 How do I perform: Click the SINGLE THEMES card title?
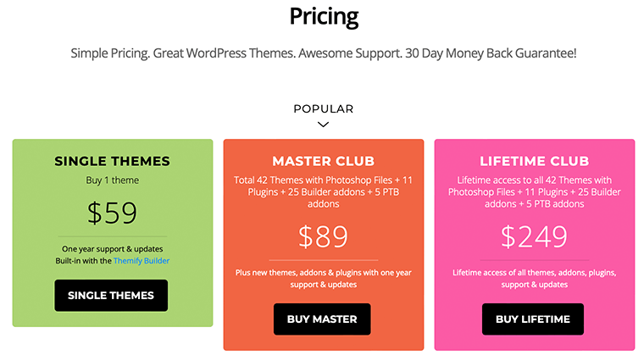(x=112, y=161)
